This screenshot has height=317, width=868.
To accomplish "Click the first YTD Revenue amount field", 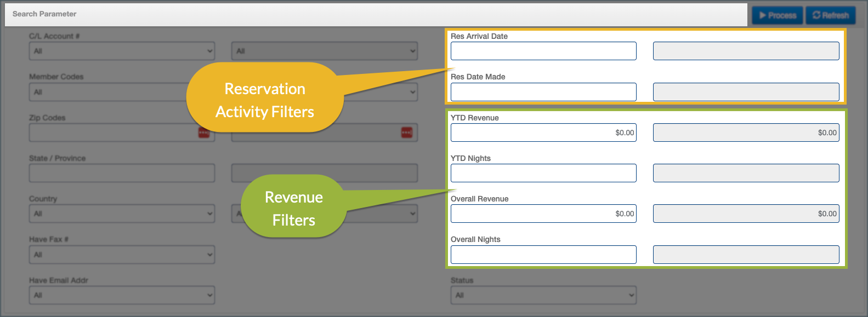I will (543, 132).
